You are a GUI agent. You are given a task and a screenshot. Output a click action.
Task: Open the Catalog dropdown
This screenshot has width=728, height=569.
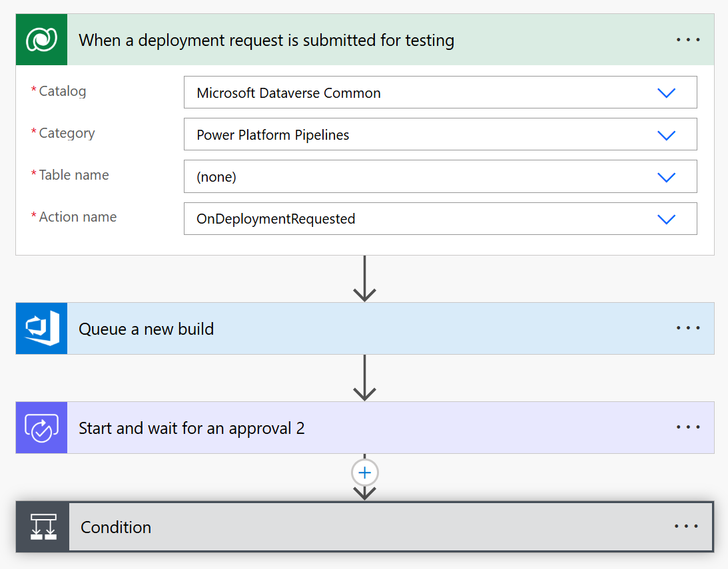click(666, 92)
